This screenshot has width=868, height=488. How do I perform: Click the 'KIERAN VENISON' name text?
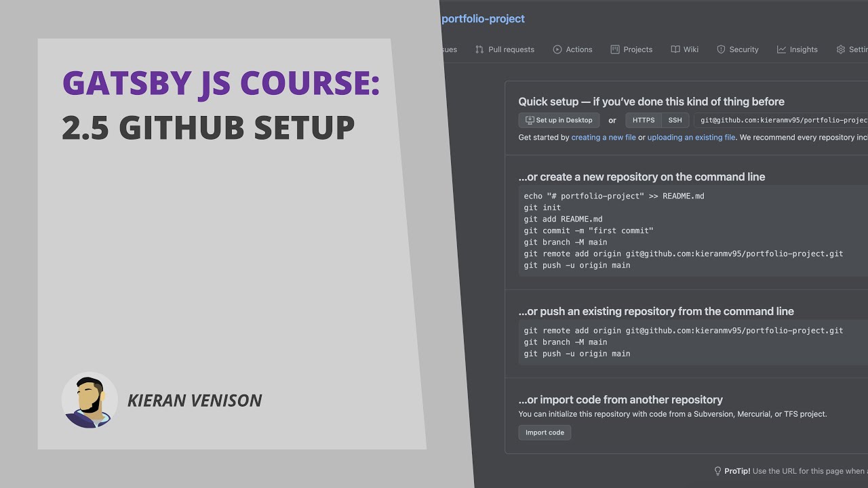195,401
